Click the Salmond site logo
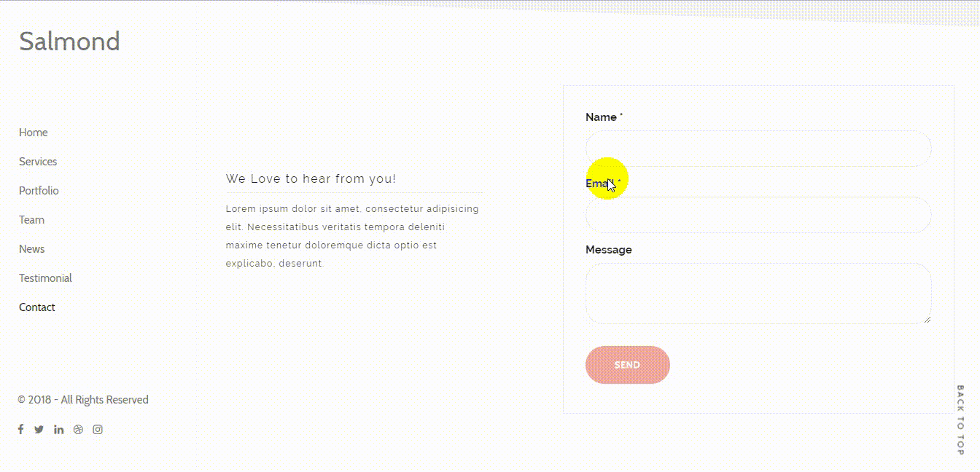This screenshot has height=472, width=980. tap(69, 42)
